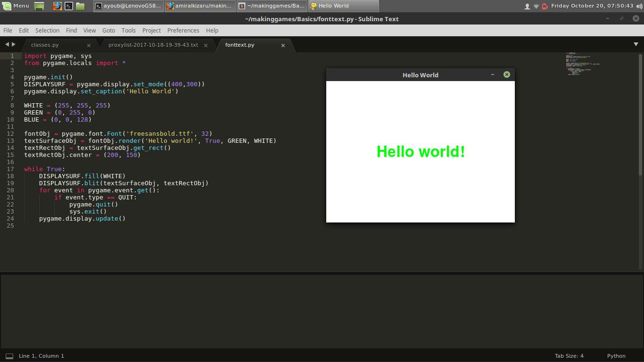Screen dimensions: 644x362
Task: Click the 'sys.exit()' line
Action: (x=88, y=211)
